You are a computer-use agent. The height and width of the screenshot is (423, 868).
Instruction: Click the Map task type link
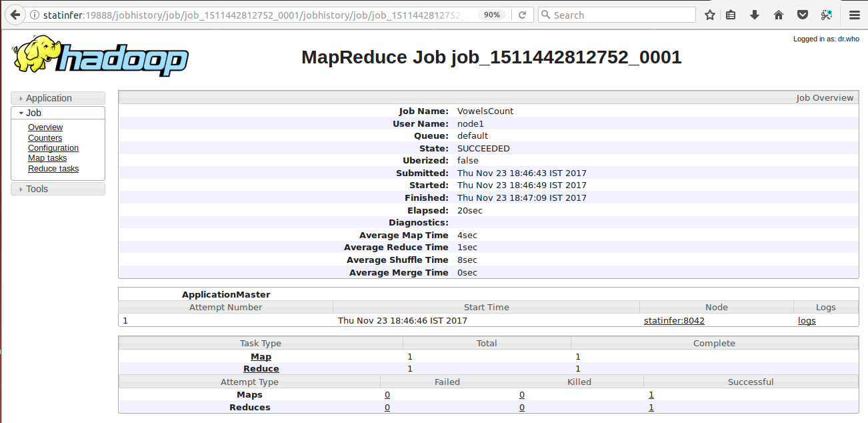click(261, 356)
